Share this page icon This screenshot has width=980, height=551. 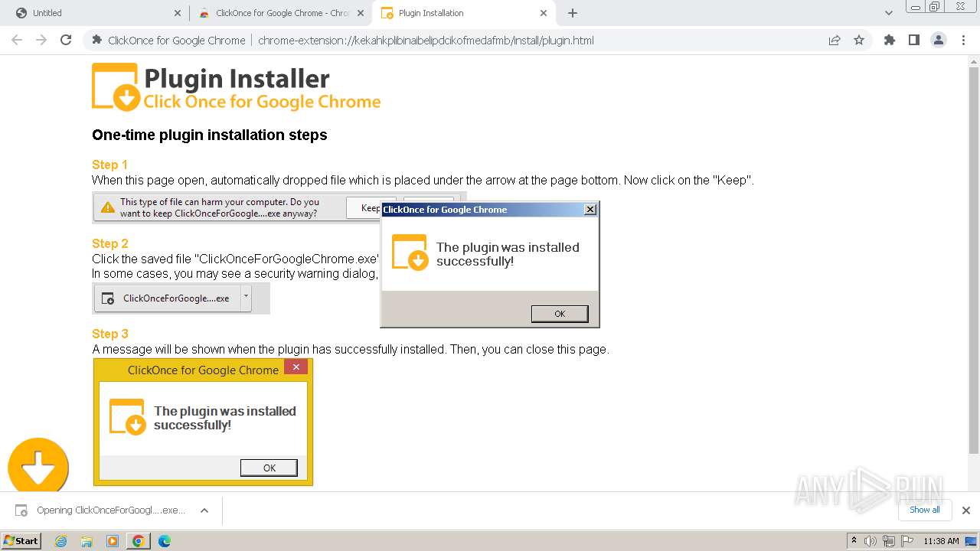click(835, 40)
